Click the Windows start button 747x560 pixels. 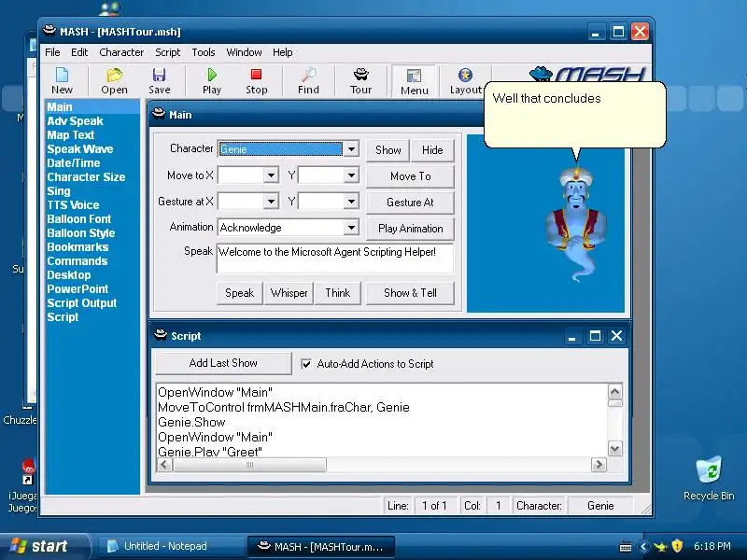(44, 546)
